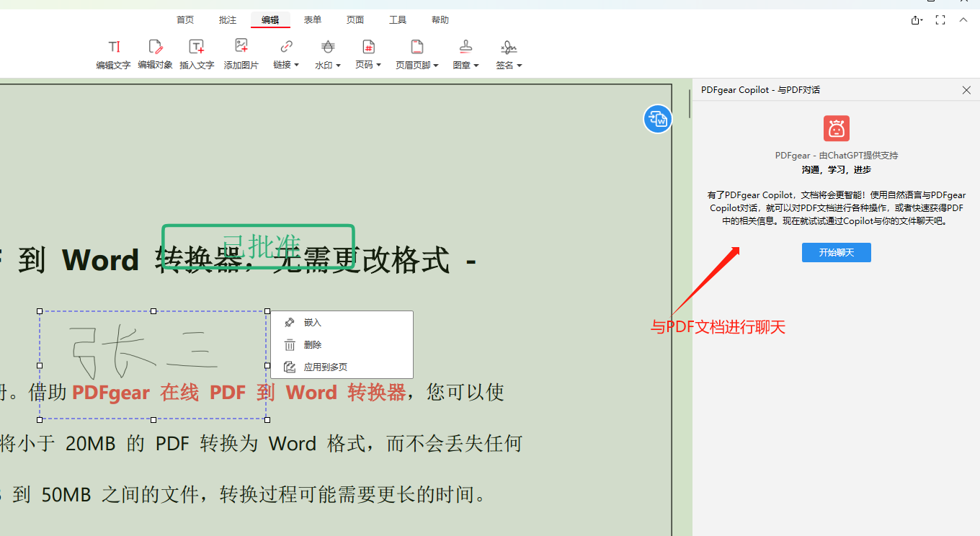Viewport: 980px width, 536px height.
Task: Switch to the 表单 tab
Action: (x=313, y=20)
